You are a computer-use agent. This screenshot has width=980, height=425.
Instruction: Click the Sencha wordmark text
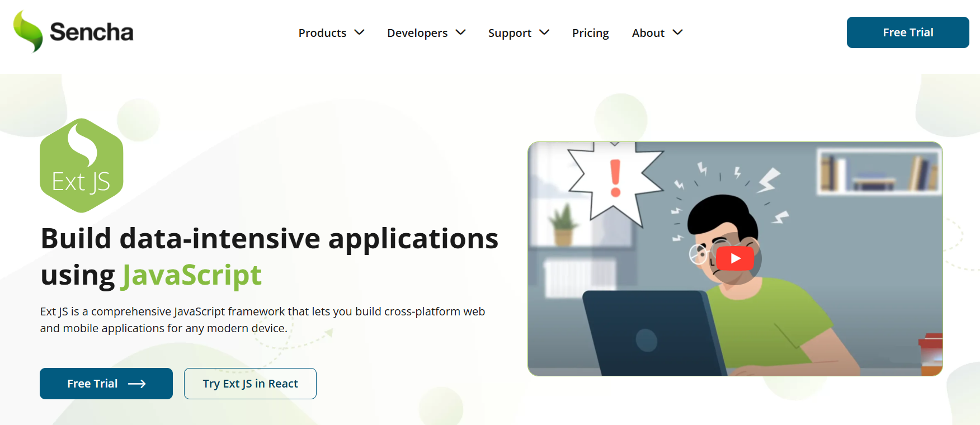(x=92, y=32)
